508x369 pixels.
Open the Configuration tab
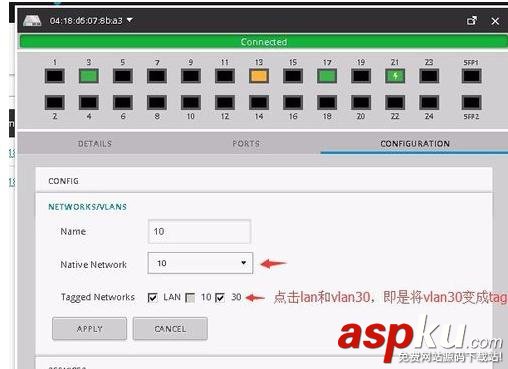click(415, 144)
